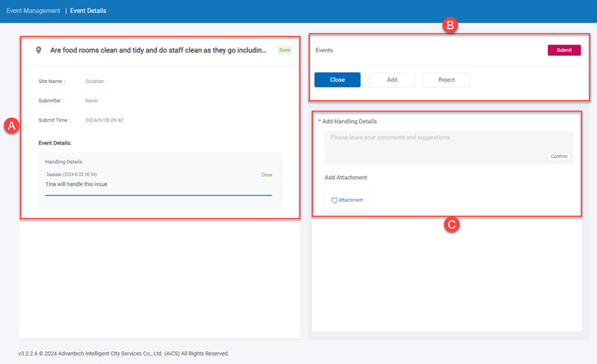Select the Add event action
597x364 pixels.
(x=391, y=80)
